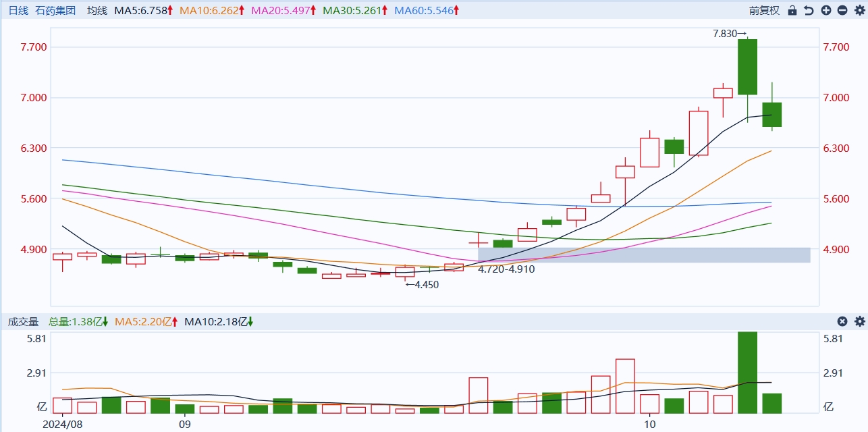Click the volume MA10:2.18亿 legend entry

(x=219, y=321)
